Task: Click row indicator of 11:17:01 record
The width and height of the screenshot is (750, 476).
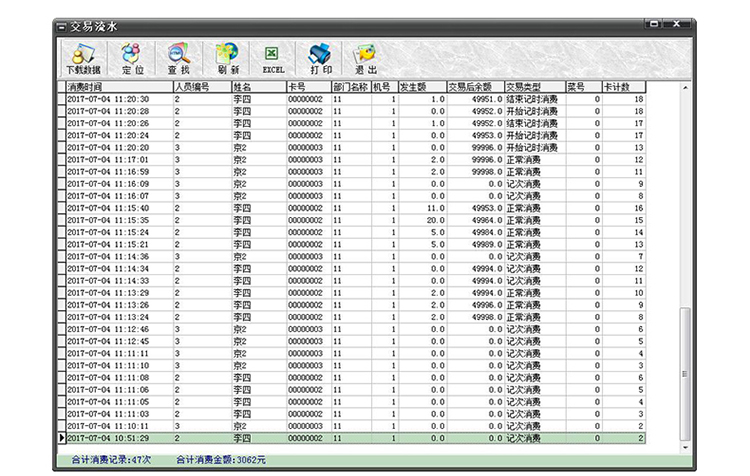Action: coord(61,160)
